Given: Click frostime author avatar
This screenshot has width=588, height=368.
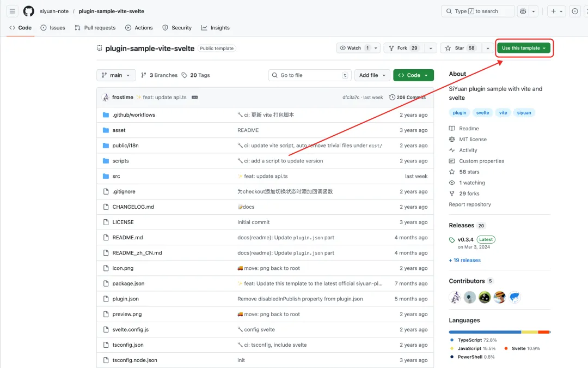Looking at the screenshot, I should point(106,97).
